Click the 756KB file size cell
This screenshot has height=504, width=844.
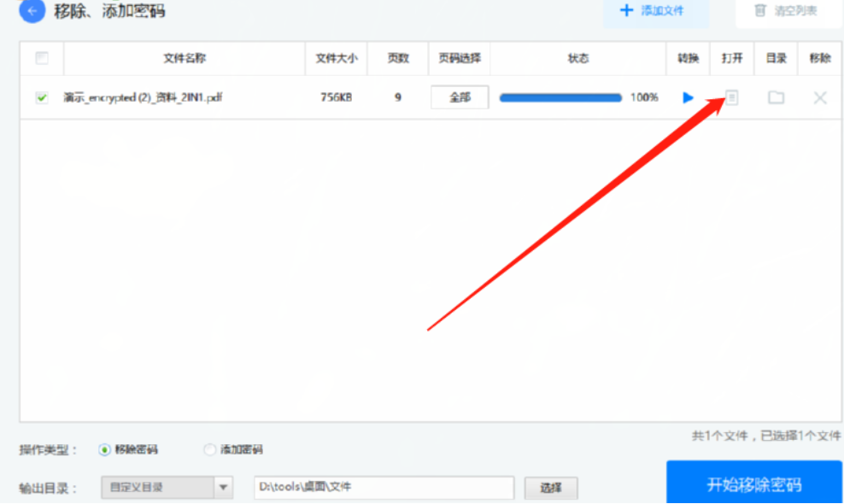click(x=337, y=97)
